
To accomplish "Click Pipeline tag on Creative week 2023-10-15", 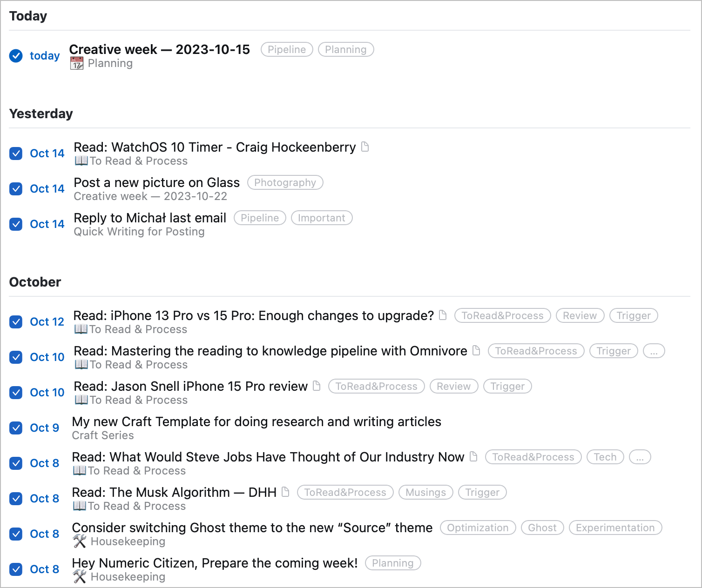I will [287, 50].
